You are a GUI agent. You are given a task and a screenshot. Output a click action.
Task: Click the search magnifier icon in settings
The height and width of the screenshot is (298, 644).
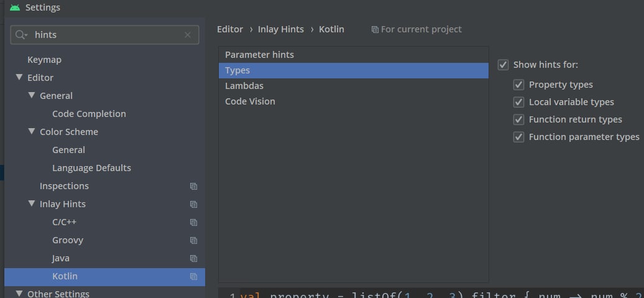pyautogui.click(x=22, y=35)
